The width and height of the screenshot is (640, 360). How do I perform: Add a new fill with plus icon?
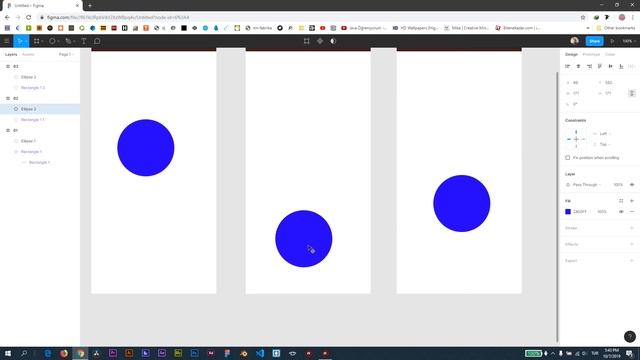632,201
